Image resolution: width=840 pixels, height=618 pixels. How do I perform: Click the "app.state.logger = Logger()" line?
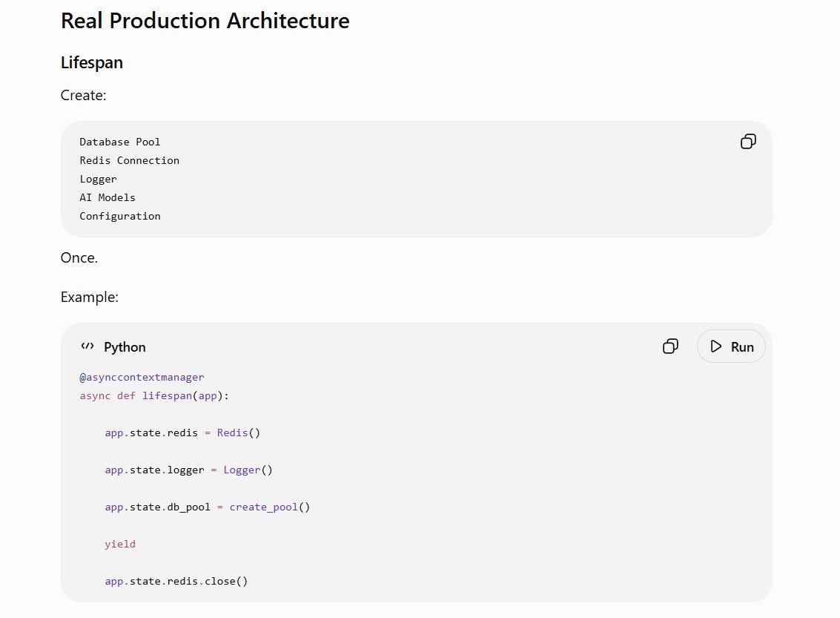tap(188, 470)
